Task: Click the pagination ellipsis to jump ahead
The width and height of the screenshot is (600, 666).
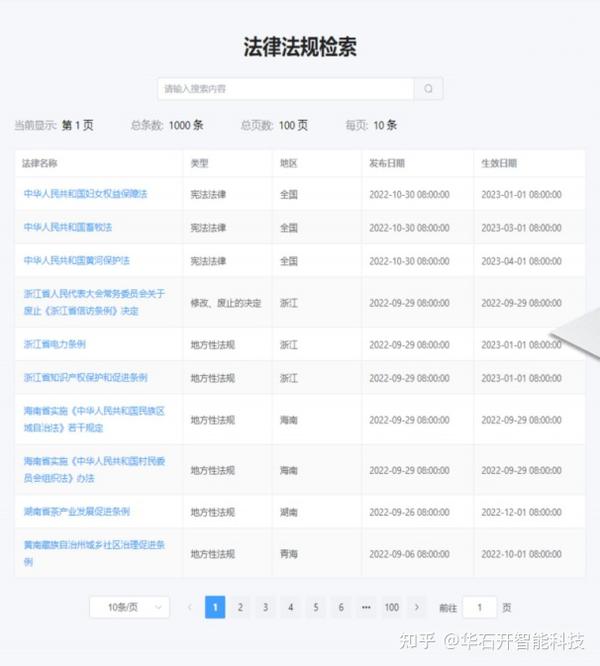Action: tap(366, 607)
